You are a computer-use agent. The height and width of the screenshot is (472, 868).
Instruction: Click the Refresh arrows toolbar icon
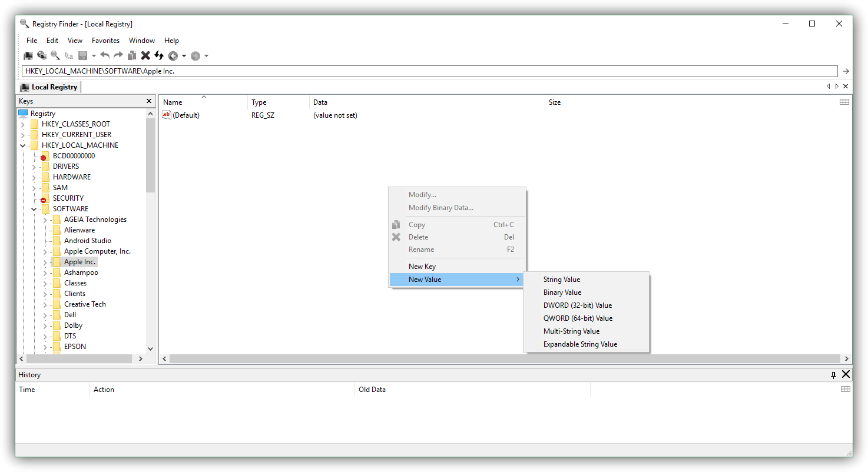(159, 56)
